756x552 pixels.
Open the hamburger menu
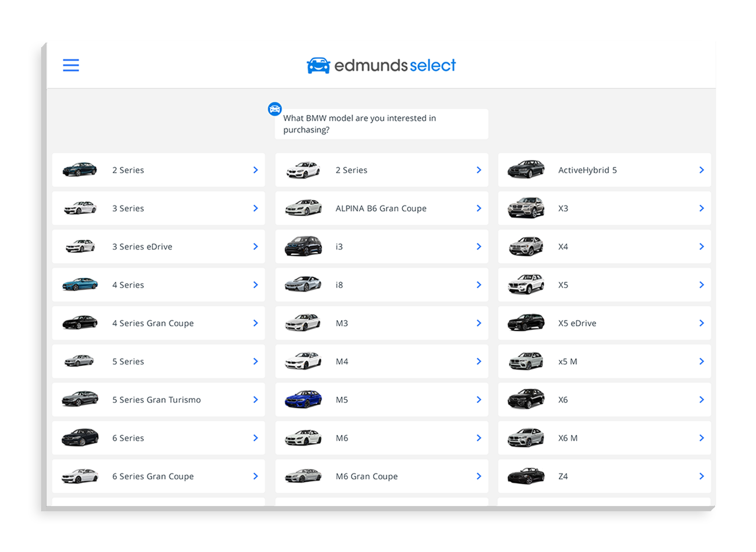[71, 65]
